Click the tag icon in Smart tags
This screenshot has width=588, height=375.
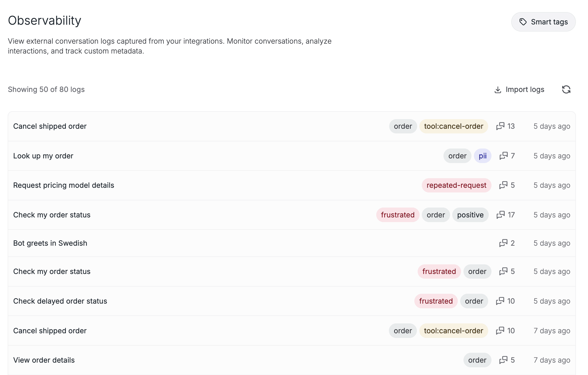coord(523,22)
